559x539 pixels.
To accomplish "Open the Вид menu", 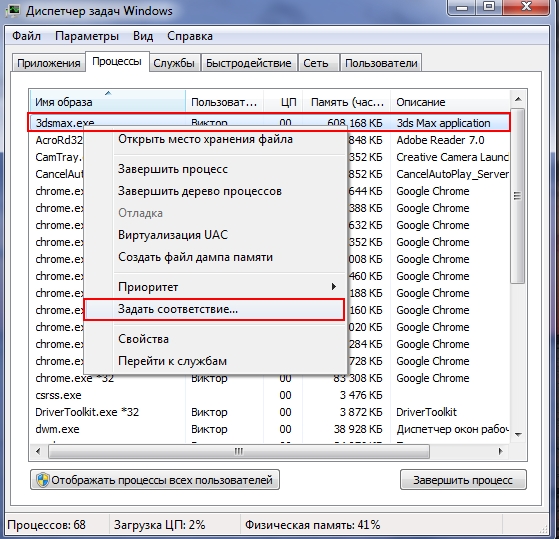I will click(x=143, y=36).
